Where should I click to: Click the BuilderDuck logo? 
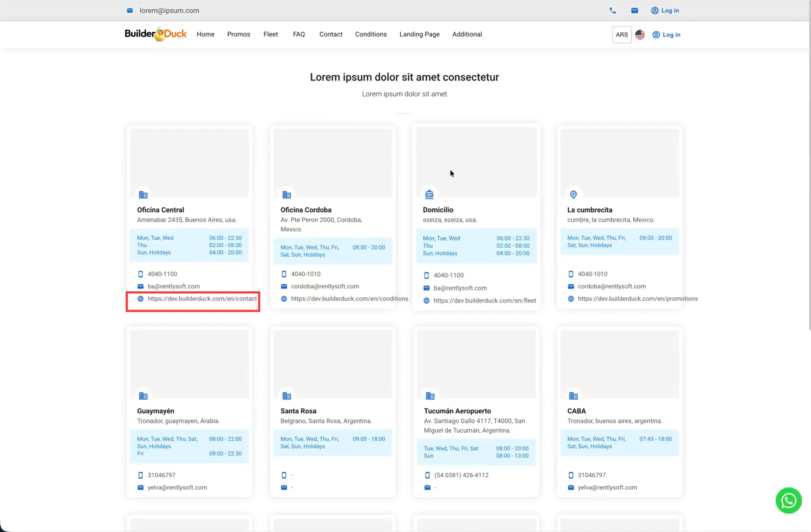point(155,34)
